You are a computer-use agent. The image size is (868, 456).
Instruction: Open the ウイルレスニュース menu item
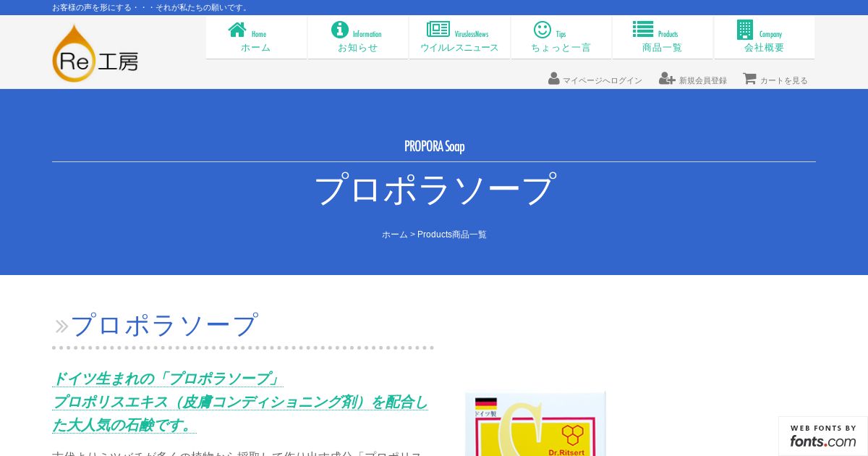[x=459, y=38]
